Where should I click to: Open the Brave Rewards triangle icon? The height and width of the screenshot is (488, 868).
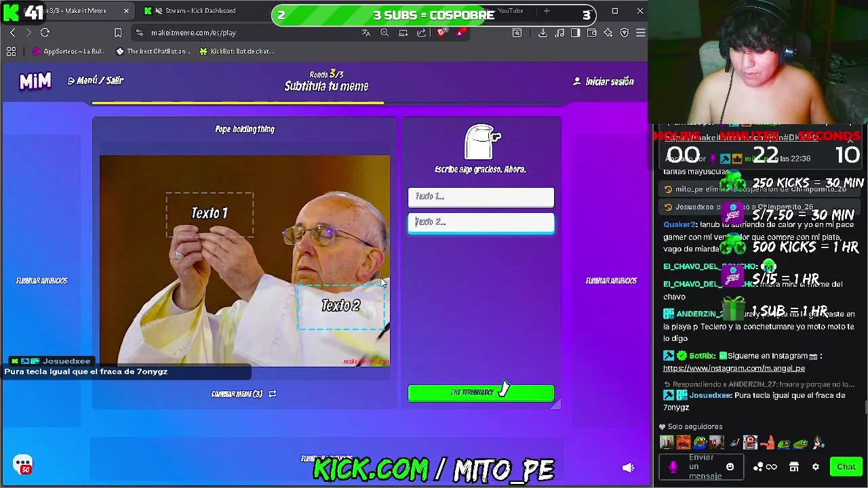pos(460,33)
